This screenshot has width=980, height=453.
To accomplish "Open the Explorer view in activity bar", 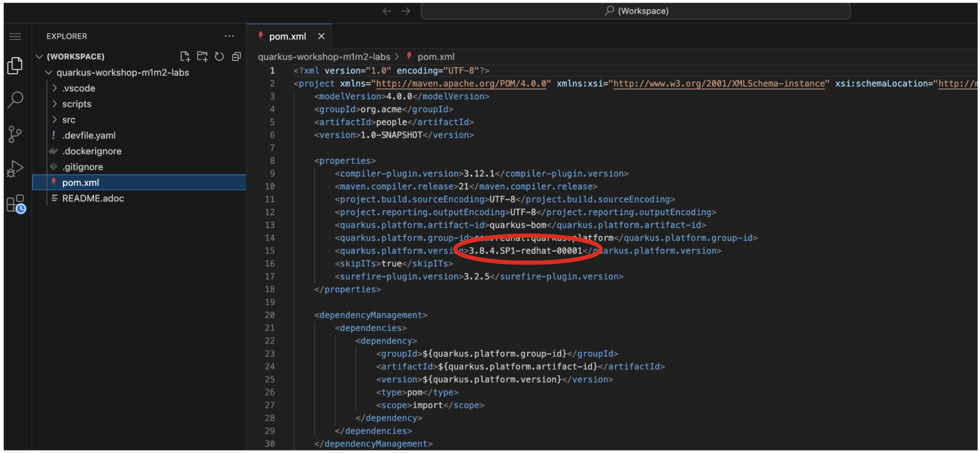I will (15, 65).
